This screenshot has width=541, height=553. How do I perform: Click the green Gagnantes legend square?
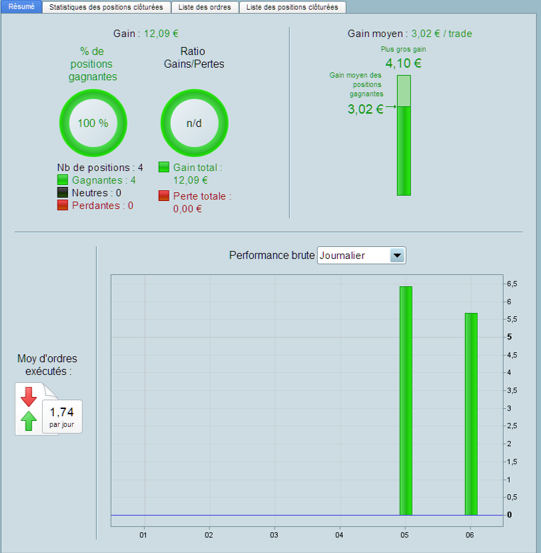tap(62, 180)
